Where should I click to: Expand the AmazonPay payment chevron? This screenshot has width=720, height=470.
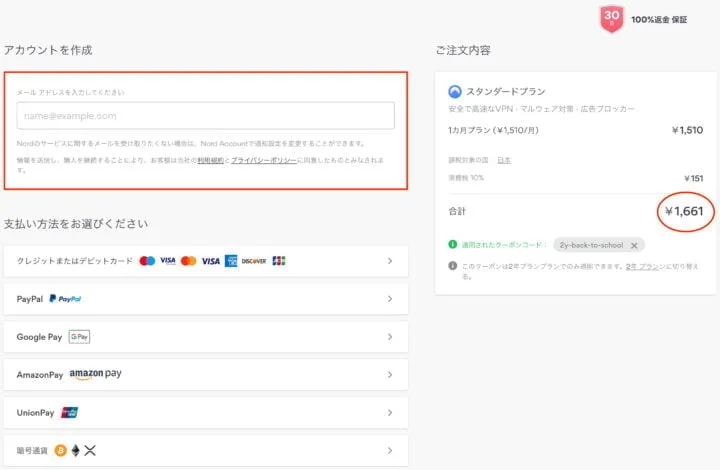[x=390, y=375]
